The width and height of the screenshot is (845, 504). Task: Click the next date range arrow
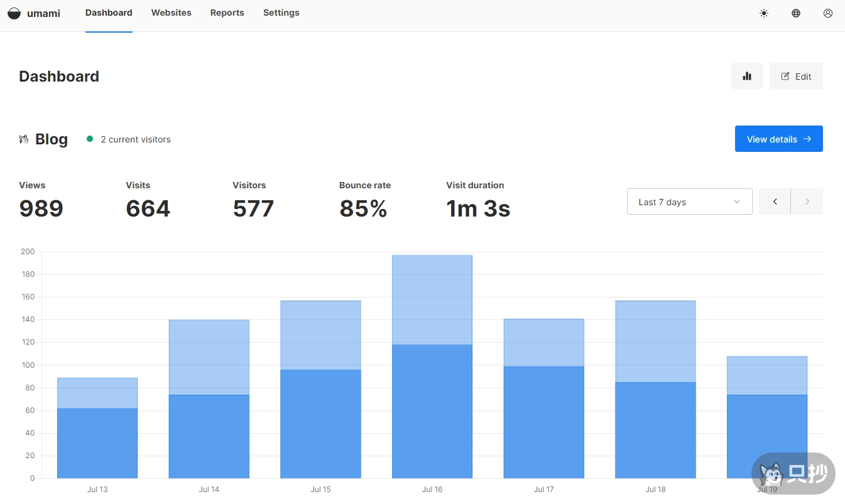[x=807, y=201]
